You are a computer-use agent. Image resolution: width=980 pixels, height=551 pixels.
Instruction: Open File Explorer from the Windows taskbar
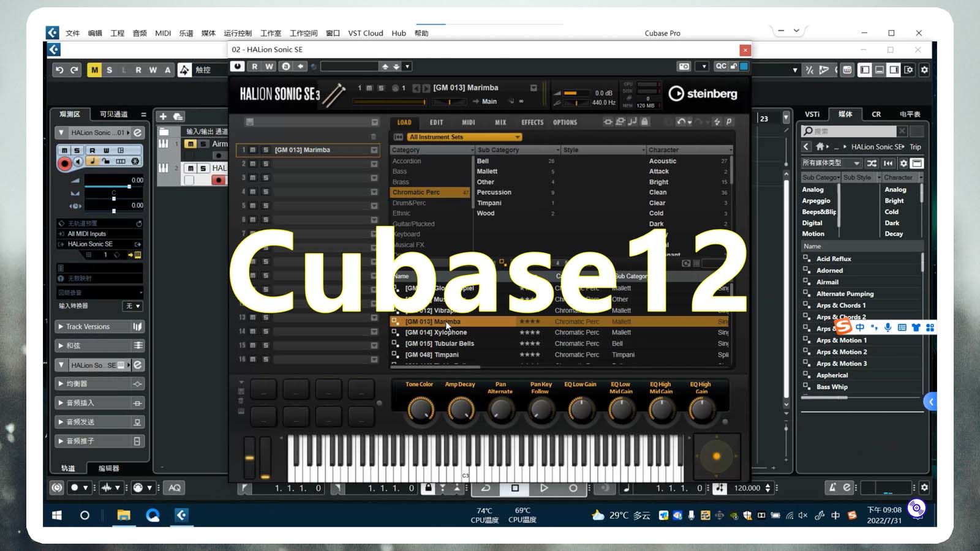click(x=124, y=515)
